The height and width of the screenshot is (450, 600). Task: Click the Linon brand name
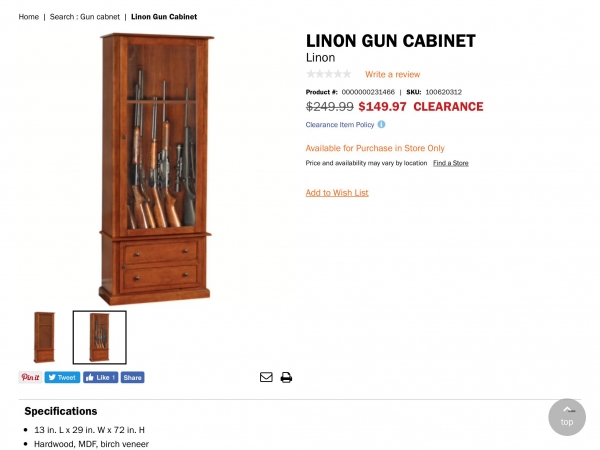click(320, 58)
